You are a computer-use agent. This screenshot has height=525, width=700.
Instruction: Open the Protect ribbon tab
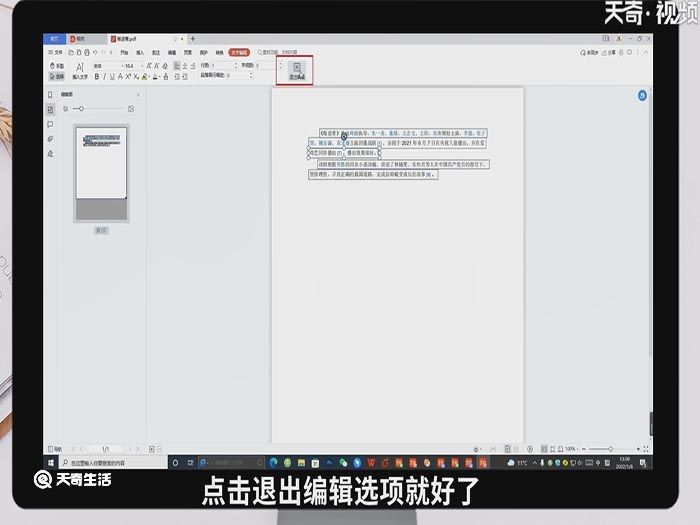204,52
